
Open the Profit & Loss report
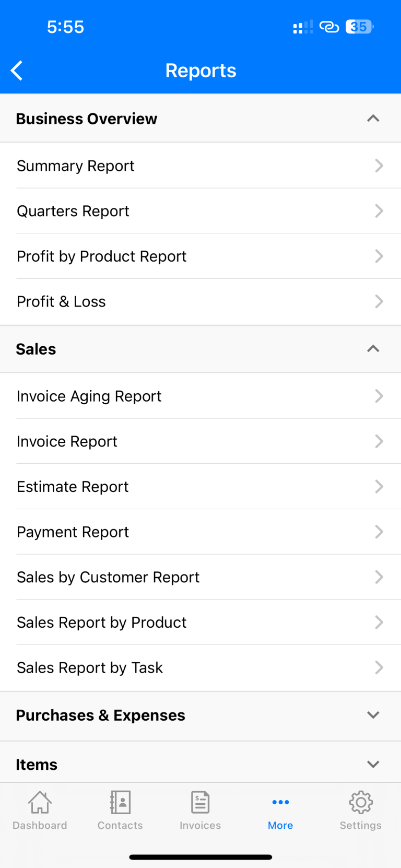point(62,302)
